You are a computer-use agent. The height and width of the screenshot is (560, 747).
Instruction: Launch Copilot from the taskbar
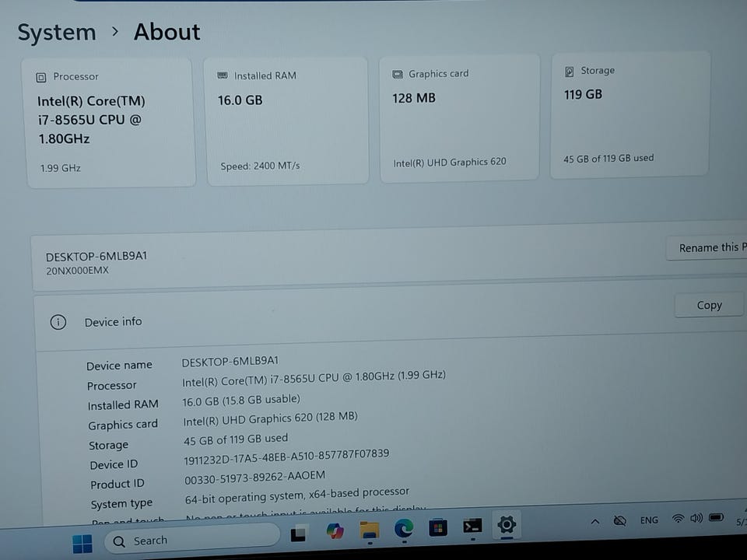click(335, 531)
